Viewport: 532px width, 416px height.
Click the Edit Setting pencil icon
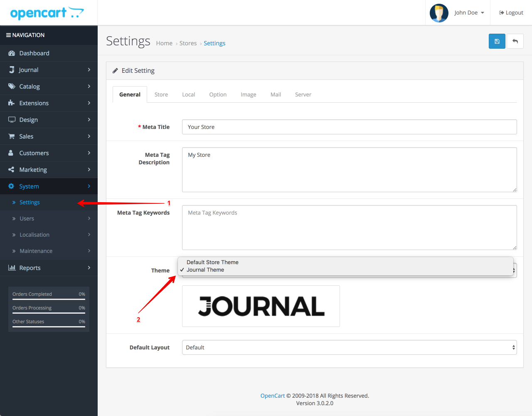115,71
